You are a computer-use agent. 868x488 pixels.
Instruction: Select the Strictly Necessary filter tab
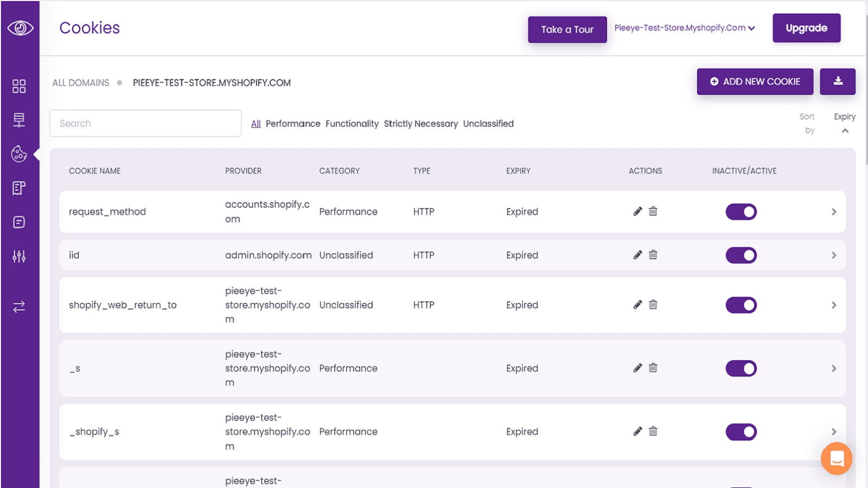pyautogui.click(x=420, y=124)
